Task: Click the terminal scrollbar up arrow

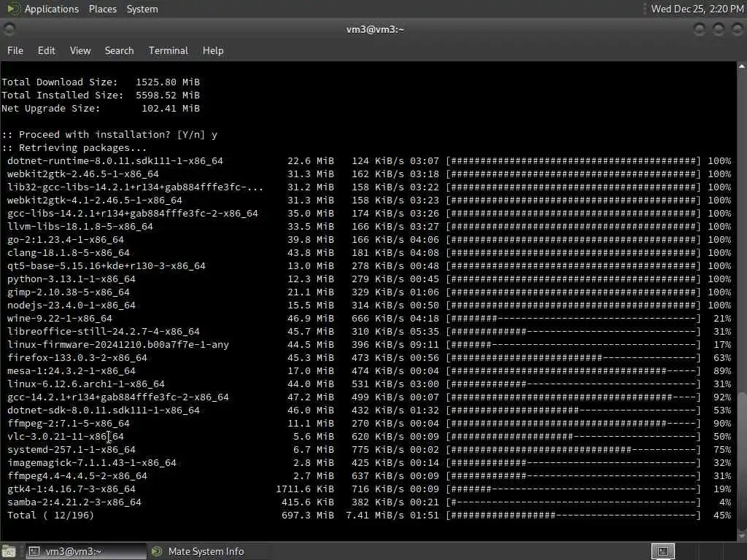Action: click(x=742, y=66)
